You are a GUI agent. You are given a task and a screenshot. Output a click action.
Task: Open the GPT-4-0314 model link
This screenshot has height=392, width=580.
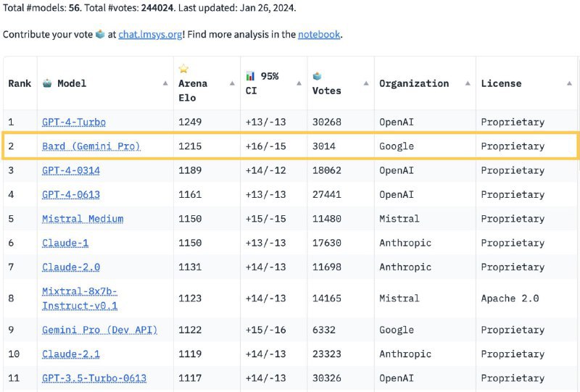[x=70, y=170]
